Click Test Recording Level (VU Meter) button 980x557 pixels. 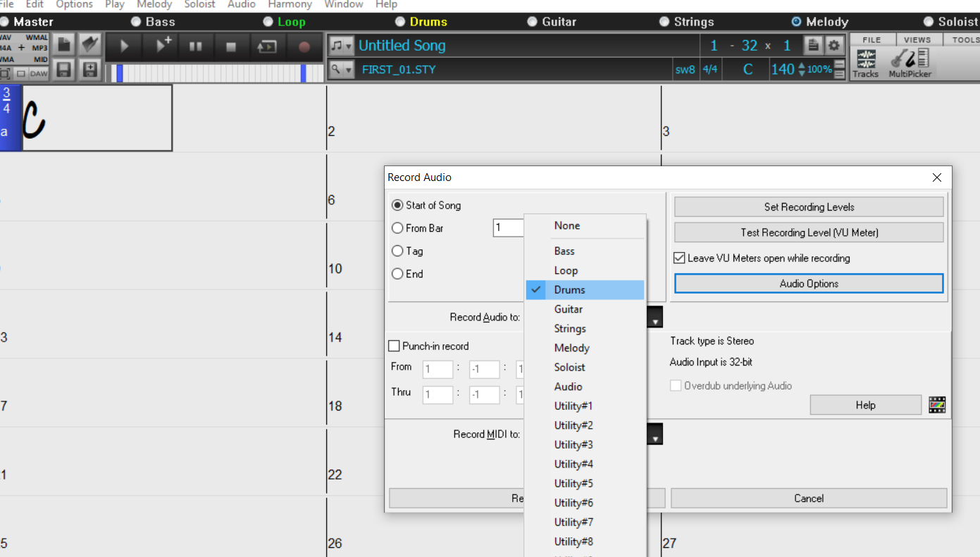809,232
